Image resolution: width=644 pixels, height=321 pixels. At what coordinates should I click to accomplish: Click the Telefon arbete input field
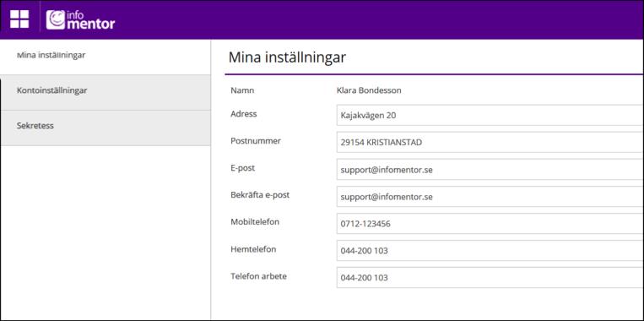(490, 277)
